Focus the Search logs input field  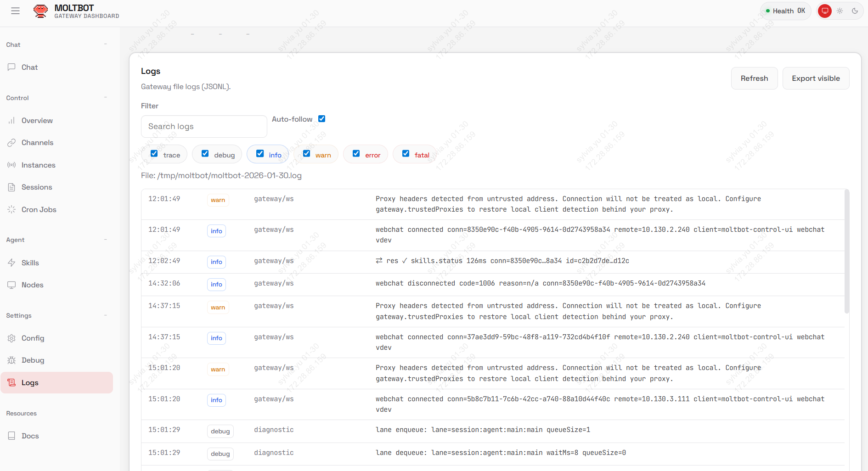click(204, 127)
